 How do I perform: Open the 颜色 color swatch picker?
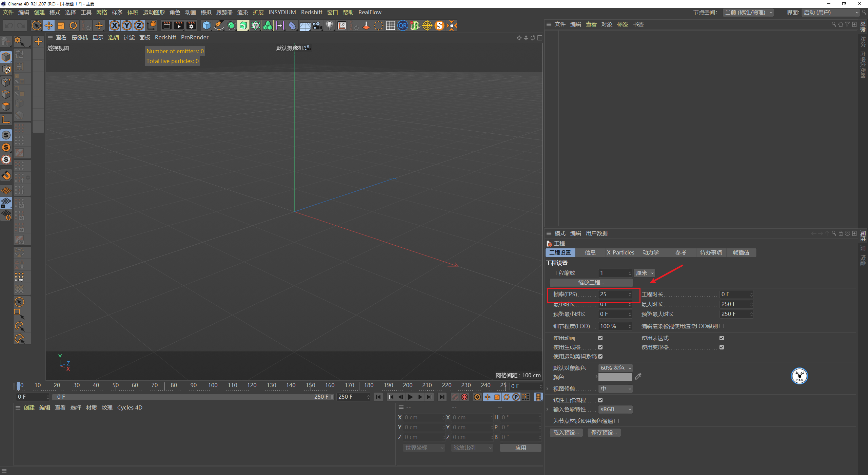[615, 377]
